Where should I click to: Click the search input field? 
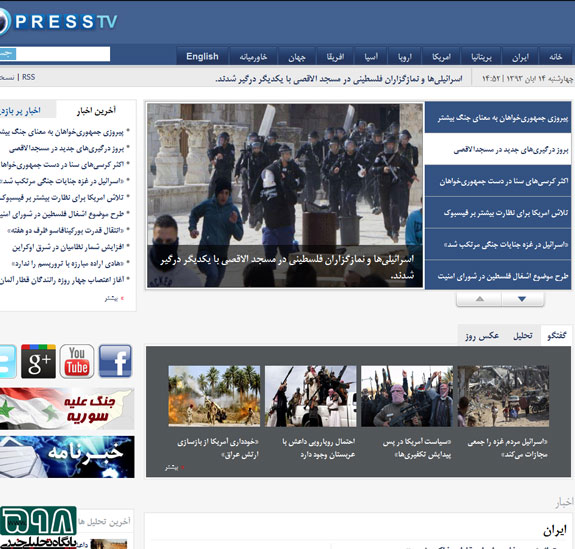point(62,54)
